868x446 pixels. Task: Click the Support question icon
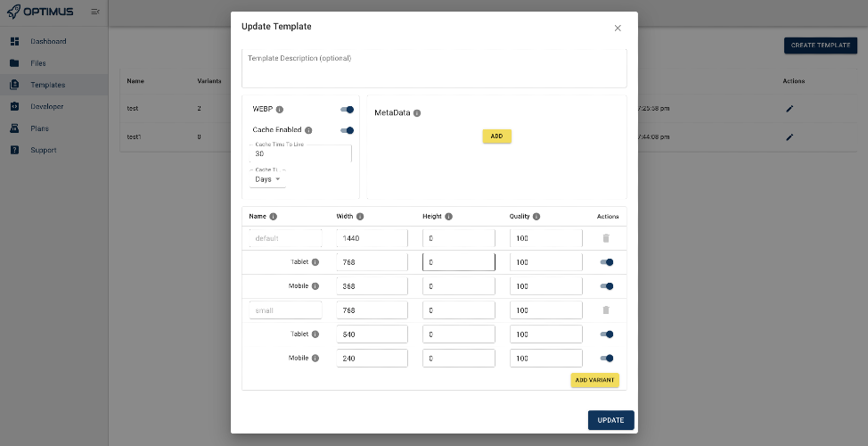(x=14, y=150)
